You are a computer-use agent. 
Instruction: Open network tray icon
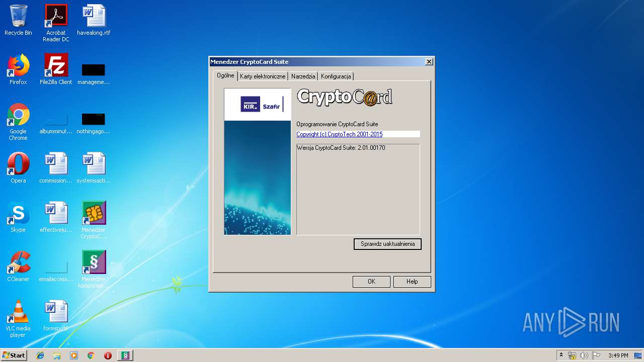coord(572,355)
